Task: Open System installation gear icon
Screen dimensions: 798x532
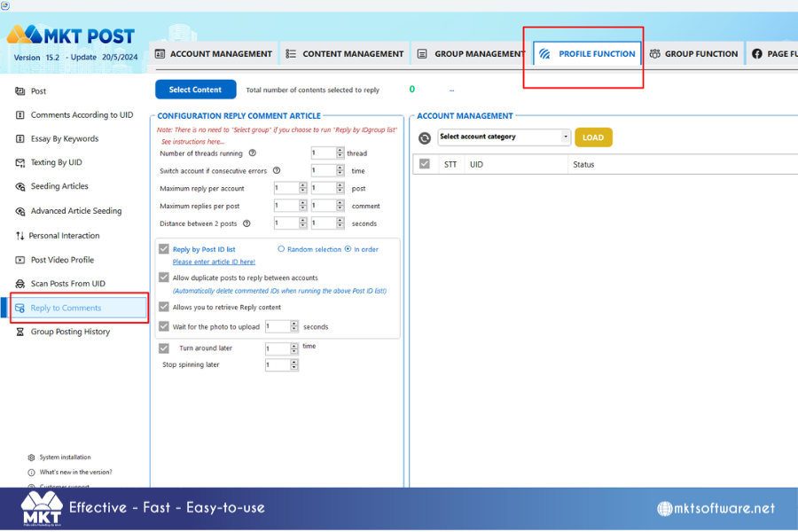Action: click(x=32, y=458)
